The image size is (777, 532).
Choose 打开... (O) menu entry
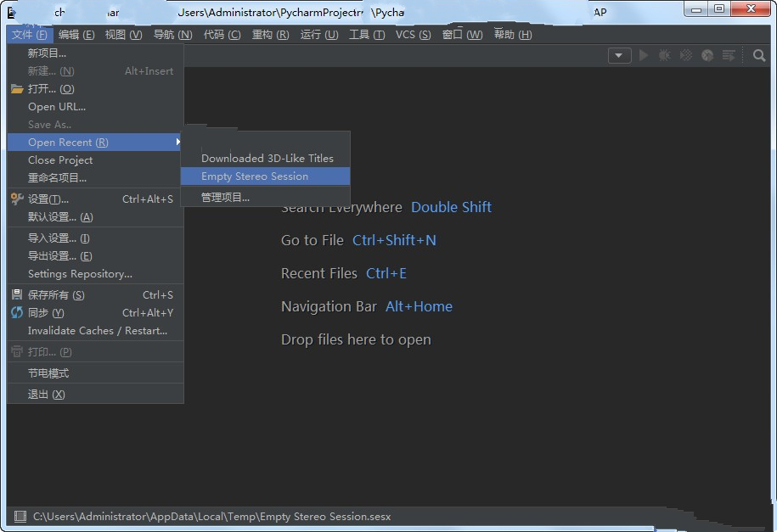(x=96, y=89)
